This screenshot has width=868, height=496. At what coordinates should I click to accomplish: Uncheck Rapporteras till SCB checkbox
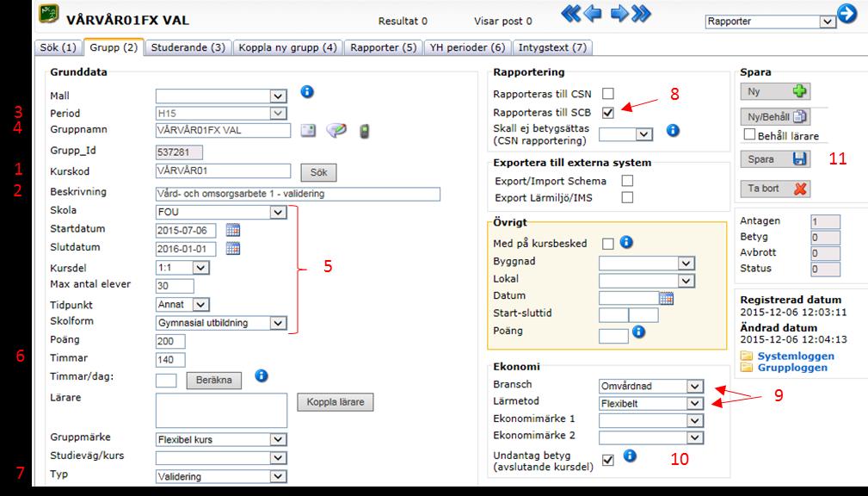608,113
